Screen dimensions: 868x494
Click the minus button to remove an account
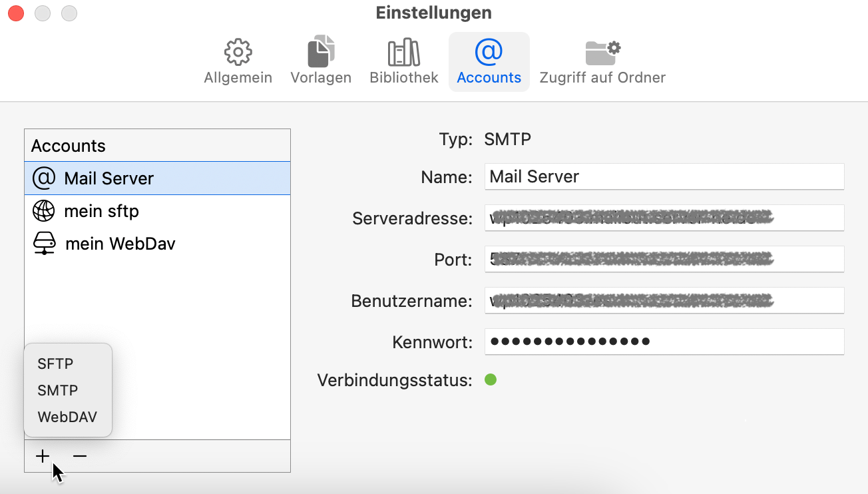tap(79, 455)
